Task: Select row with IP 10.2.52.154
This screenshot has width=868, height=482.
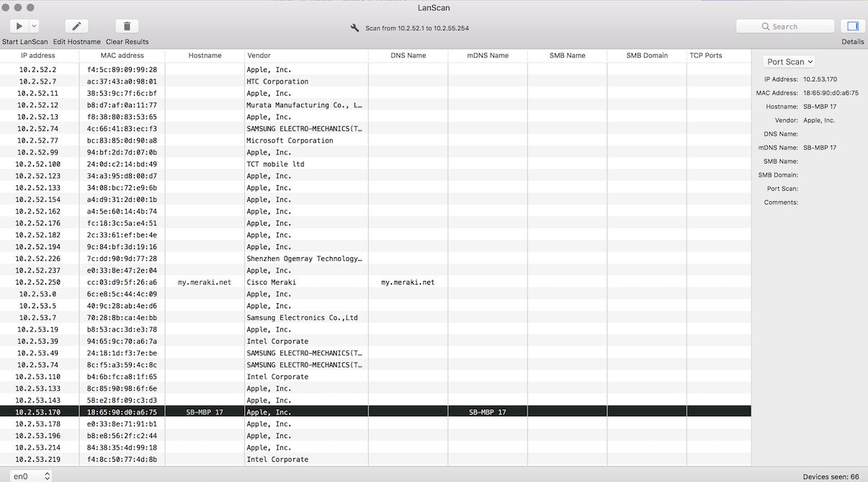Action: coord(375,200)
